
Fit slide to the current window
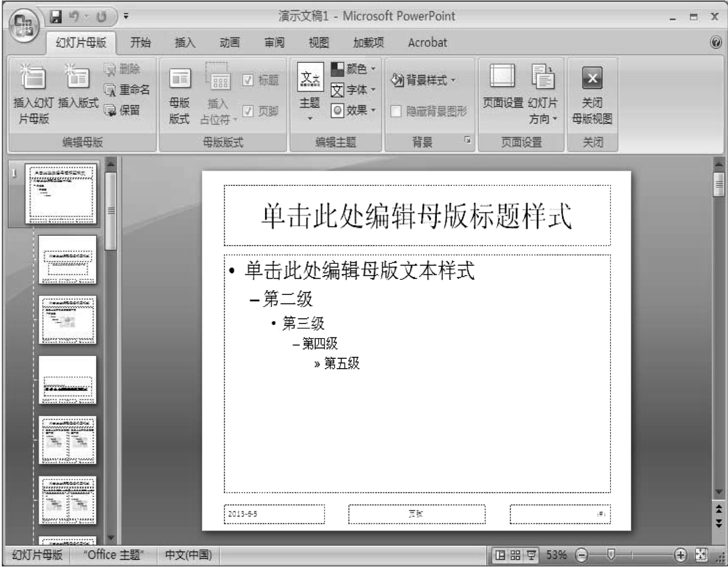(701, 555)
